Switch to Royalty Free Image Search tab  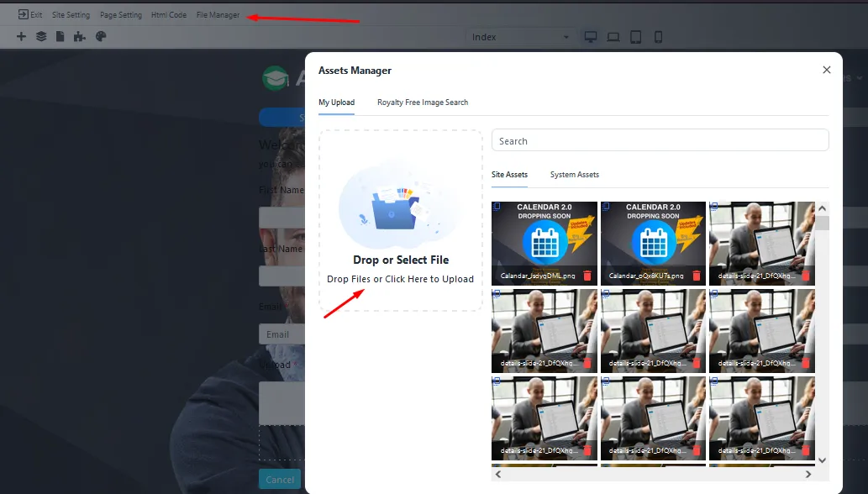click(423, 102)
